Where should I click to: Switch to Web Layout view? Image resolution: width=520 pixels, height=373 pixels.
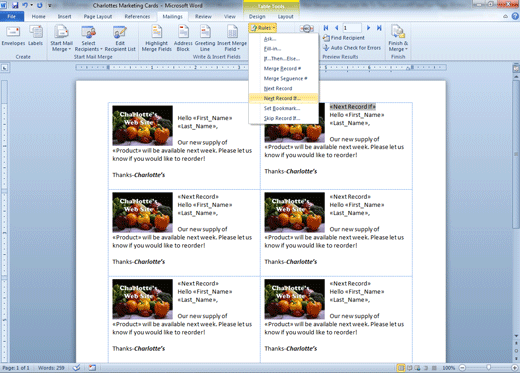(x=417, y=368)
